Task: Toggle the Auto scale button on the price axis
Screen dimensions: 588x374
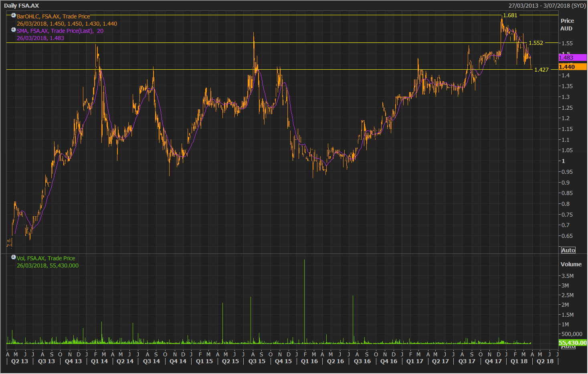Action: coord(568,250)
